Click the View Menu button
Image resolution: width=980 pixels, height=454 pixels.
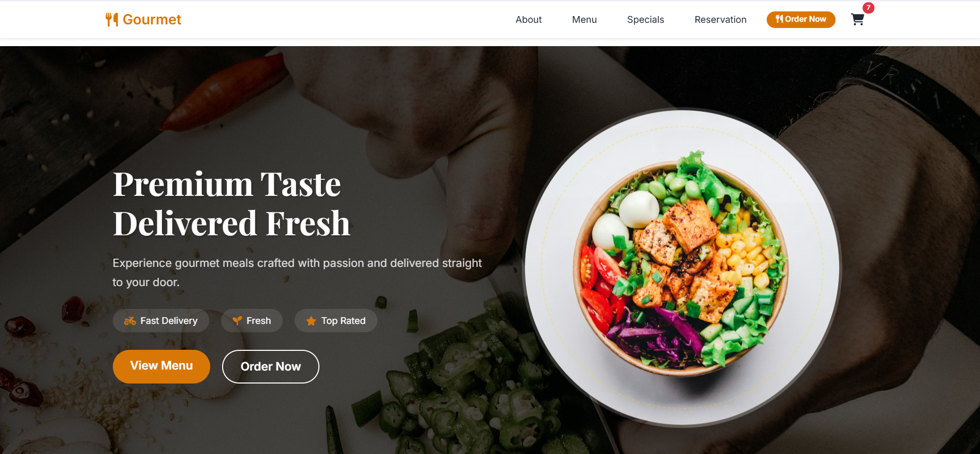coord(162,366)
